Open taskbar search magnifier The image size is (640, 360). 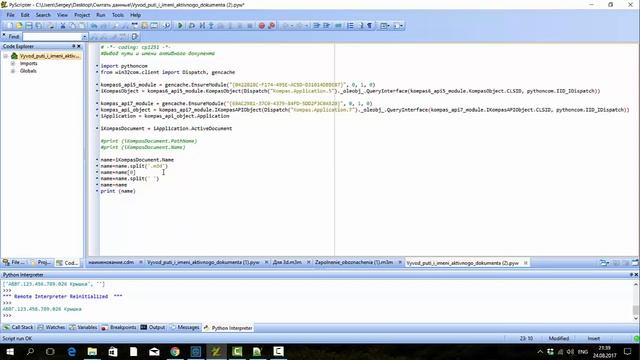click(x=30, y=351)
